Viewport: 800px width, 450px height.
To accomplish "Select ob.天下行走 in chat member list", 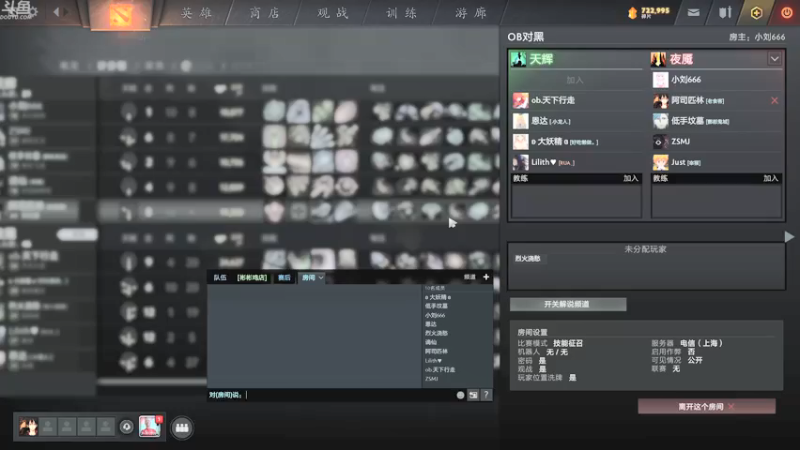I will tap(440, 369).
